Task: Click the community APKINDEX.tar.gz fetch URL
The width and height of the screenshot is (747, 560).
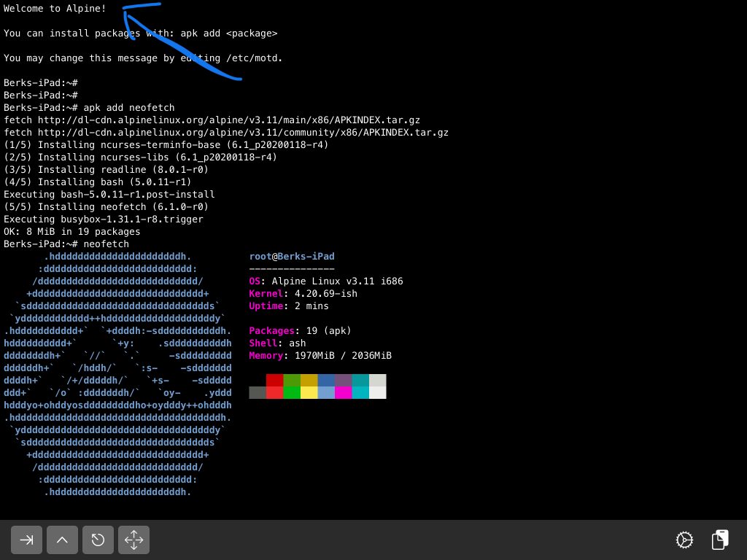Action: click(243, 132)
